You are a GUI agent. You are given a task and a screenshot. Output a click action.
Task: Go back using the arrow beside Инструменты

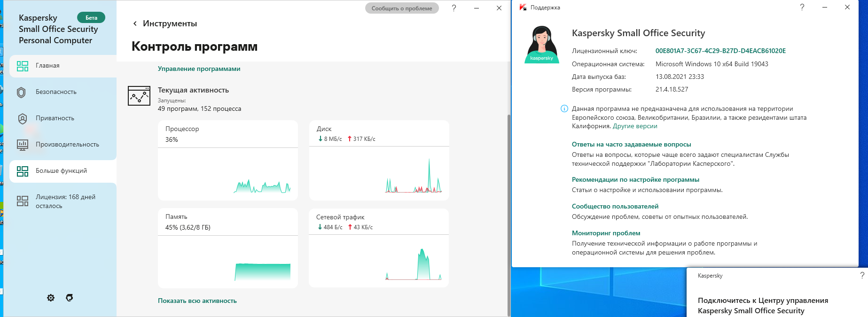[135, 23]
